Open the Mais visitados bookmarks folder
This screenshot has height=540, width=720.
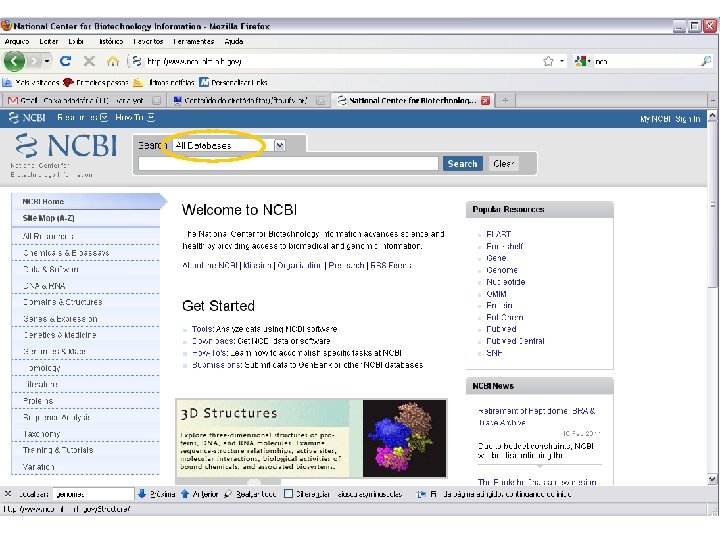(31, 83)
